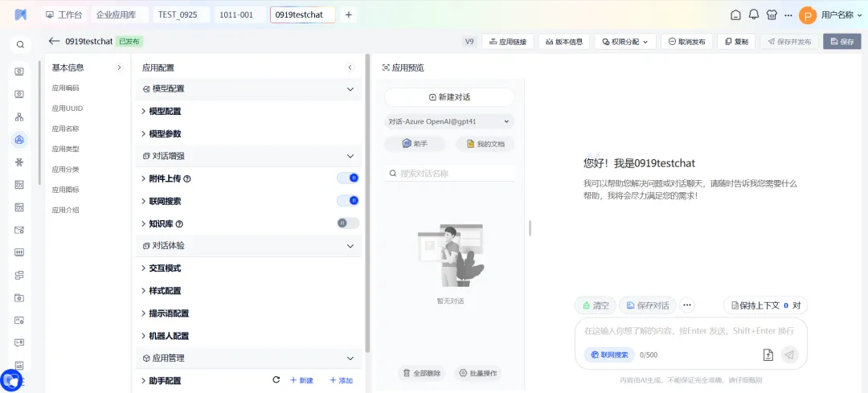Switch to the 工作台 tab
This screenshot has width=868, height=393.
[63, 15]
